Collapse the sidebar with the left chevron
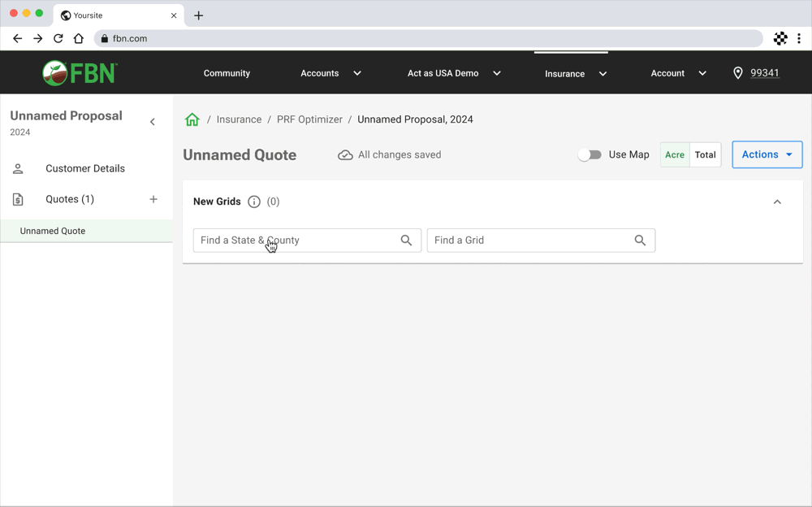Screen dimensions: 812x507 (x=153, y=122)
